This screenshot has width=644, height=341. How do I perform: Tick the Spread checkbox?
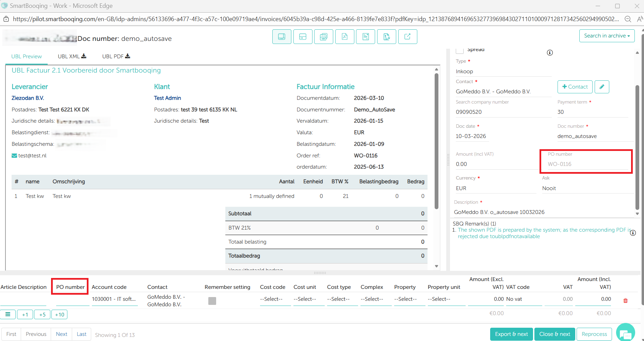(460, 50)
